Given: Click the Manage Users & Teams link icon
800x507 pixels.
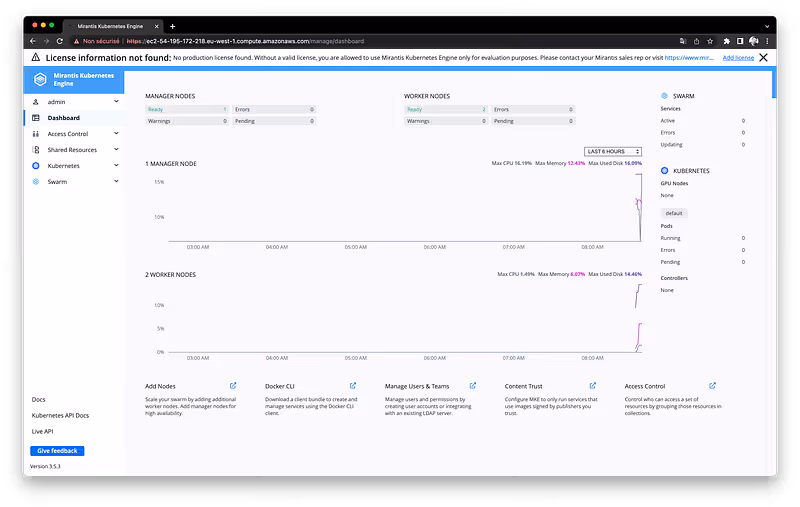Looking at the screenshot, I should click(473, 385).
